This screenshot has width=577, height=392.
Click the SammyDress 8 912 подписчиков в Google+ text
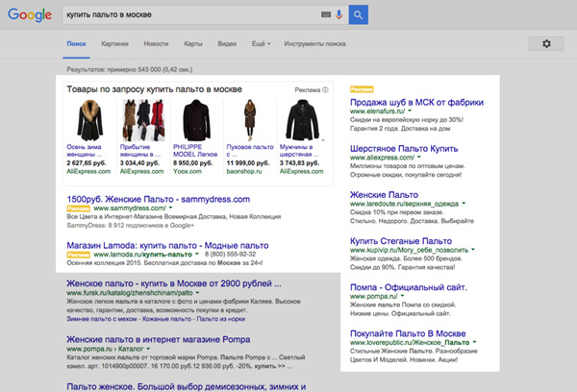click(x=130, y=226)
